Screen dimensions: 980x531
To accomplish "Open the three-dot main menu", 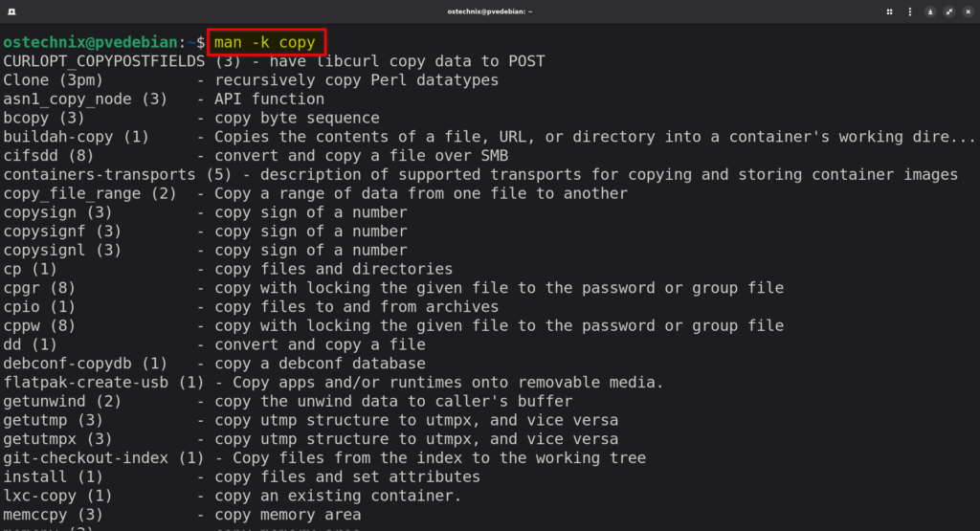I will [x=909, y=11].
